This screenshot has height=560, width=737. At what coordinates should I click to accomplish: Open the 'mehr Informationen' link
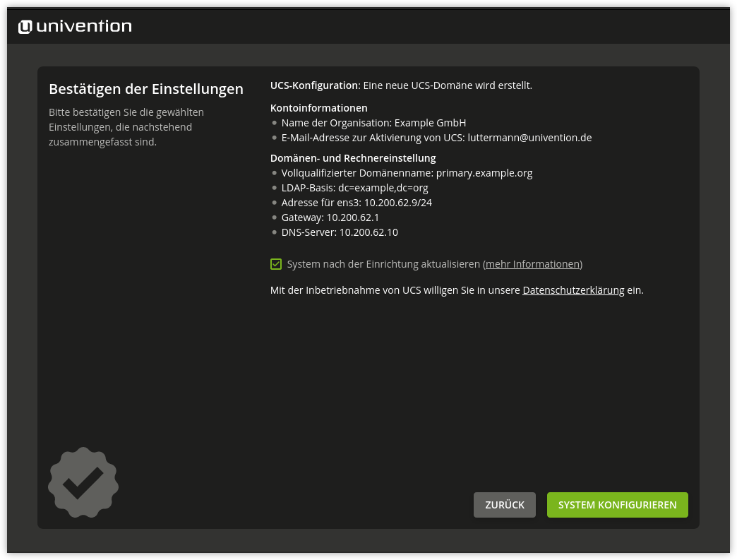(532, 263)
